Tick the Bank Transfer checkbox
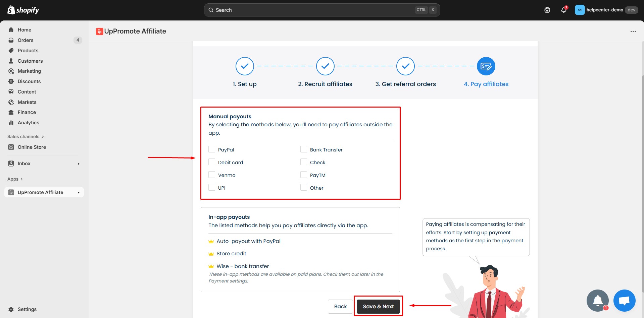 click(x=304, y=149)
